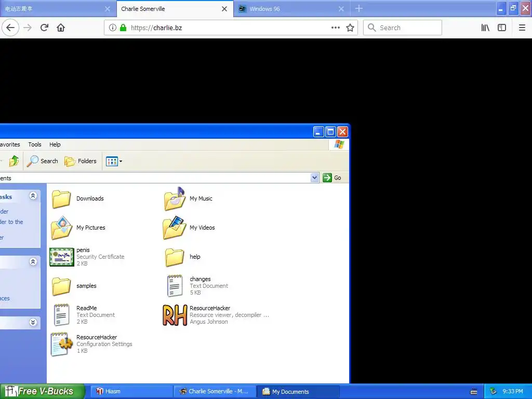Click the green Go button
532x399 pixels.
(x=332, y=178)
